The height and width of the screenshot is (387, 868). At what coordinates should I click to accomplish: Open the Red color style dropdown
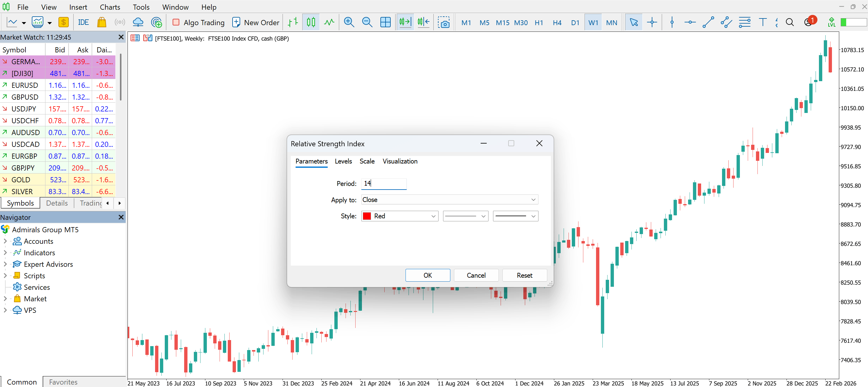pos(400,216)
